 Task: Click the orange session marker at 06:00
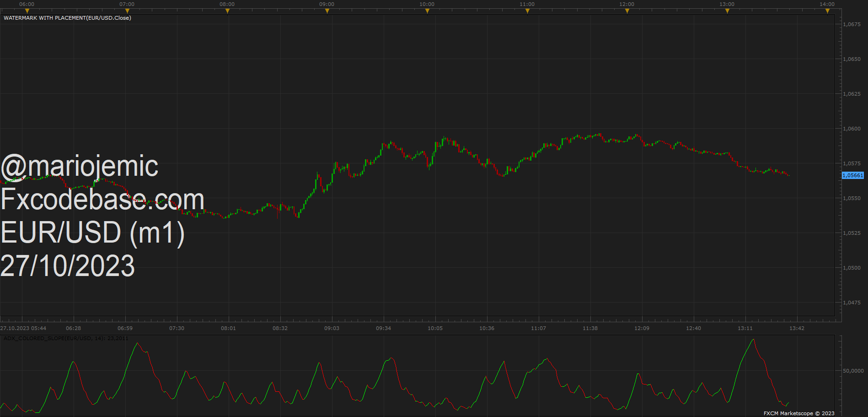27,11
